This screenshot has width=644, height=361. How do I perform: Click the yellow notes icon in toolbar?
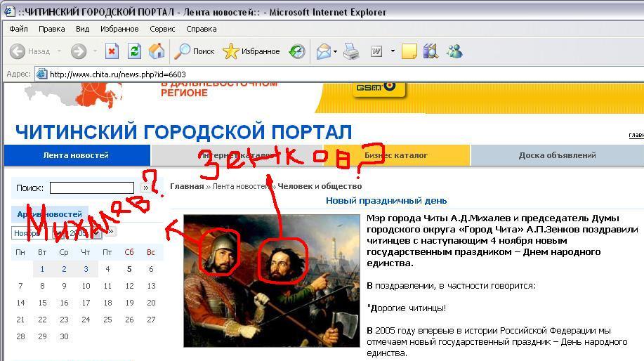click(409, 51)
